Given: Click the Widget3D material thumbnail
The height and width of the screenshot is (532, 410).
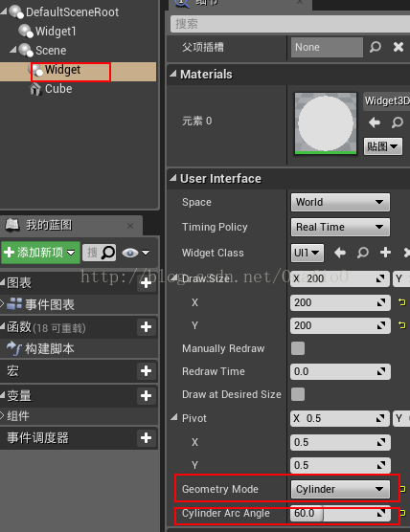Looking at the screenshot, I should pyautogui.click(x=326, y=123).
